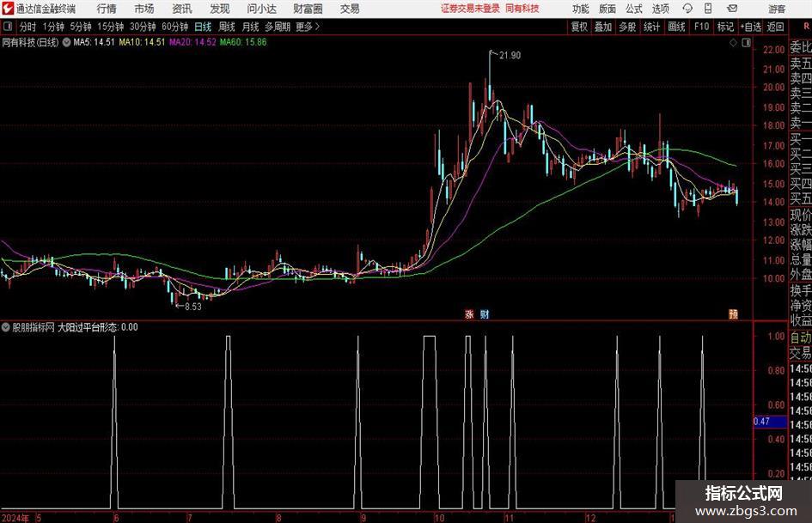
Task: Open the mail envelope icon
Action: (732, 9)
